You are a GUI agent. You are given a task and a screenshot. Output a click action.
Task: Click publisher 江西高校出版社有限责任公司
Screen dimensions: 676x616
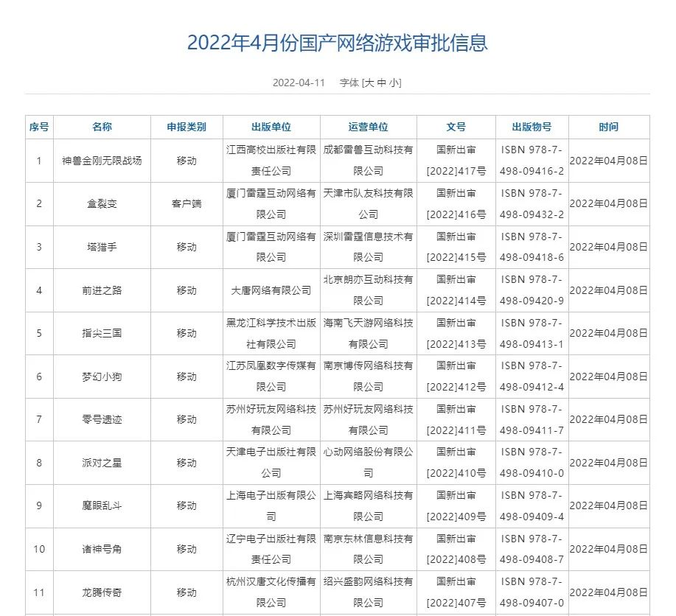[x=271, y=161]
